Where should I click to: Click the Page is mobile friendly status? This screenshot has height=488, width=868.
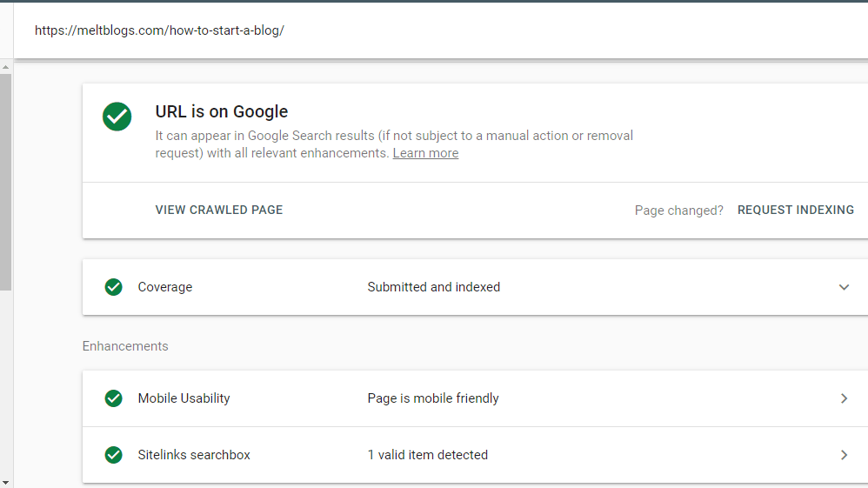click(x=433, y=398)
